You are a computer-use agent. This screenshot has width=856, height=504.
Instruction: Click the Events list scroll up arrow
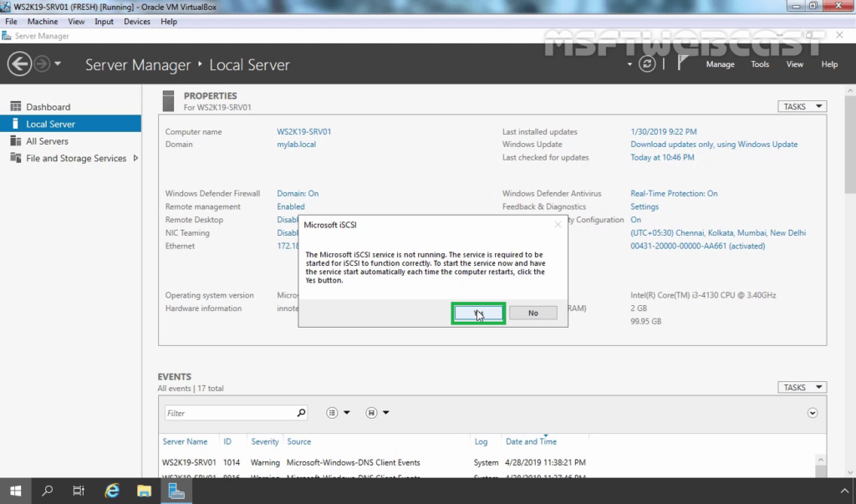[x=820, y=460]
